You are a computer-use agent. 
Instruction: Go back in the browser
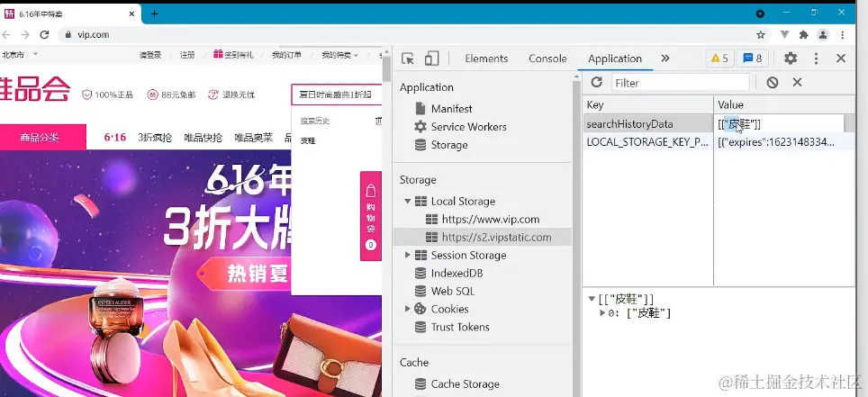click(6, 34)
